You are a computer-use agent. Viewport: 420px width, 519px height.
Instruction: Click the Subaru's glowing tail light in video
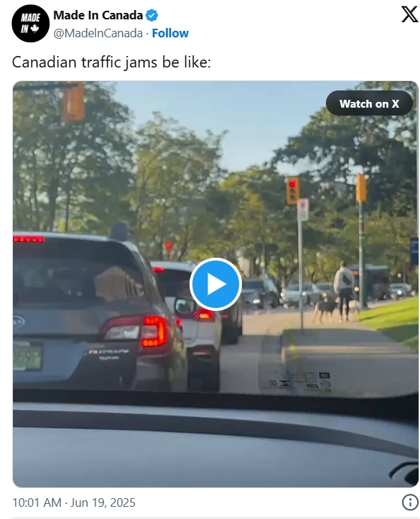[154, 332]
